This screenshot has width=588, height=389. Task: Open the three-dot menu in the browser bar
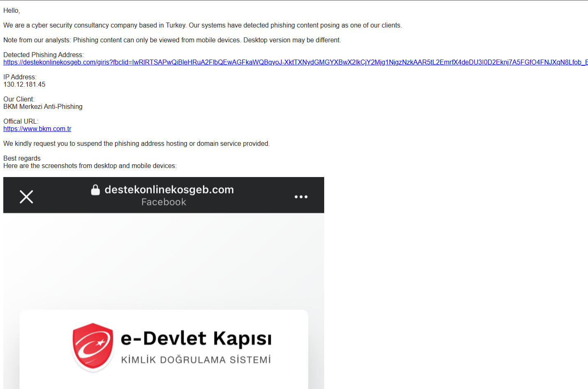pos(301,197)
